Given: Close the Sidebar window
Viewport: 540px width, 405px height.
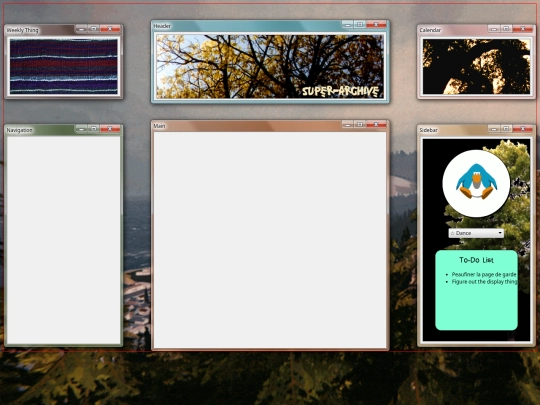Looking at the screenshot, I should pyautogui.click(x=523, y=129).
